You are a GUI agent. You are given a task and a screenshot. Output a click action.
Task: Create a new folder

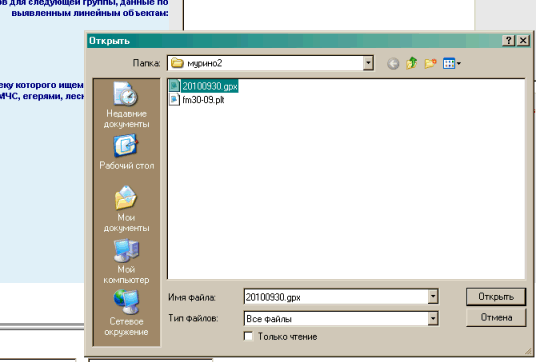coord(430,63)
